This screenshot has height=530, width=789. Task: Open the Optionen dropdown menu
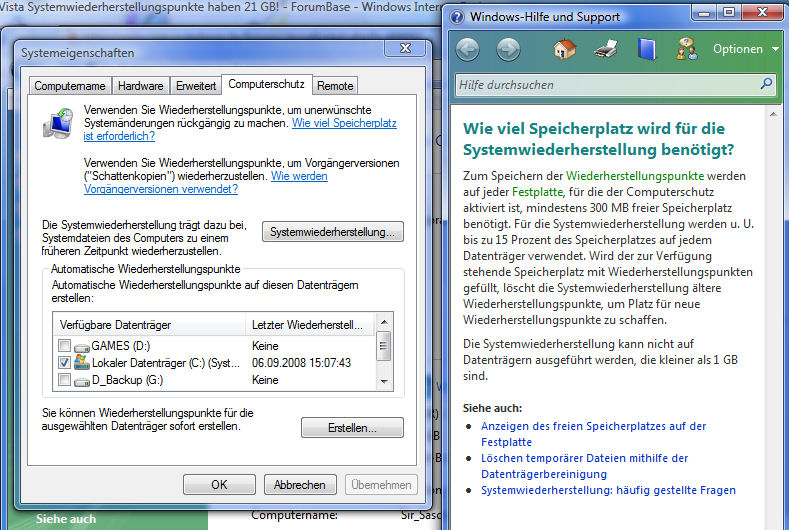tap(746, 49)
